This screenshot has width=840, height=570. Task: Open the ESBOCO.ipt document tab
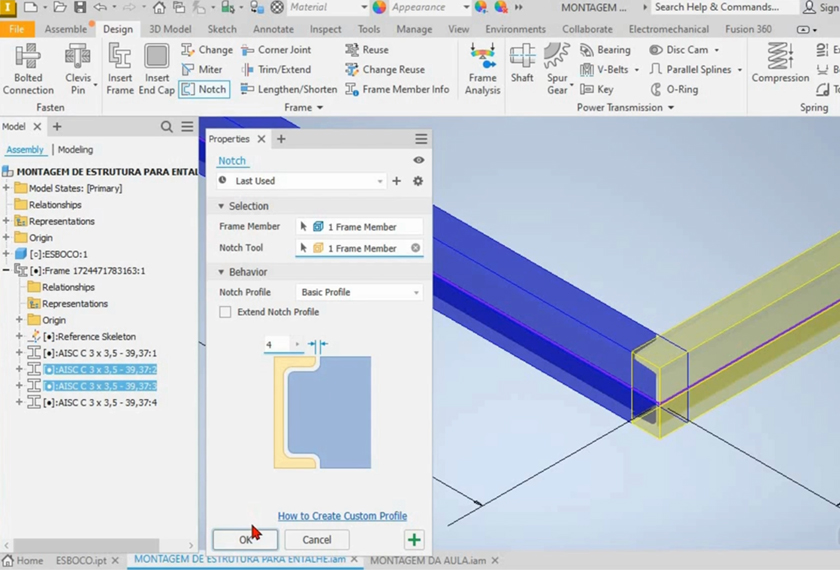[x=81, y=561]
